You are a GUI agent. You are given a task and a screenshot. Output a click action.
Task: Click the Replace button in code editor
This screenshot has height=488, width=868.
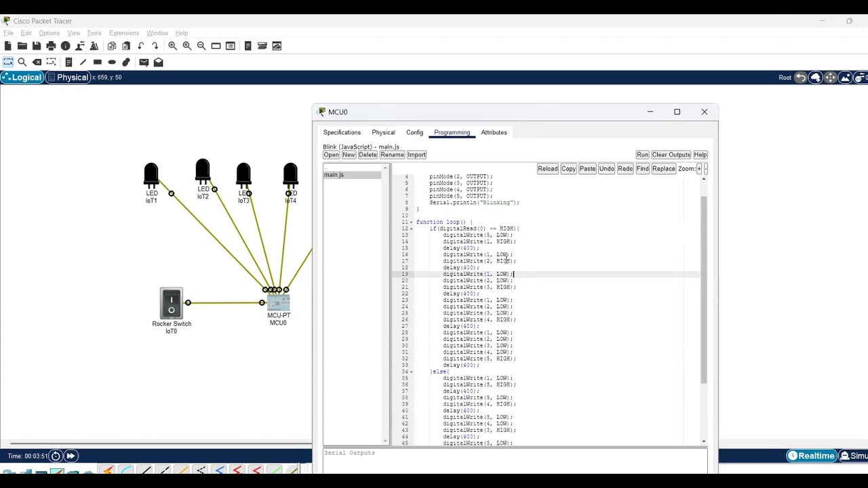pos(663,169)
